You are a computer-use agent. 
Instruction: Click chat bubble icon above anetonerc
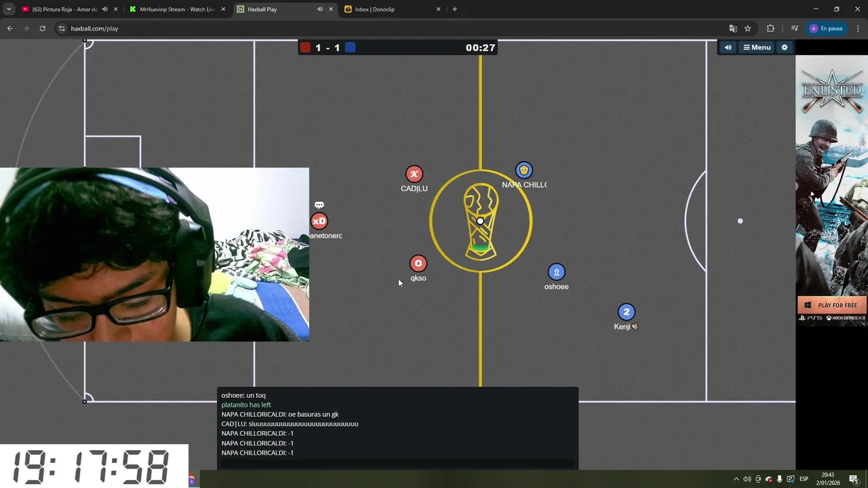pyautogui.click(x=319, y=205)
